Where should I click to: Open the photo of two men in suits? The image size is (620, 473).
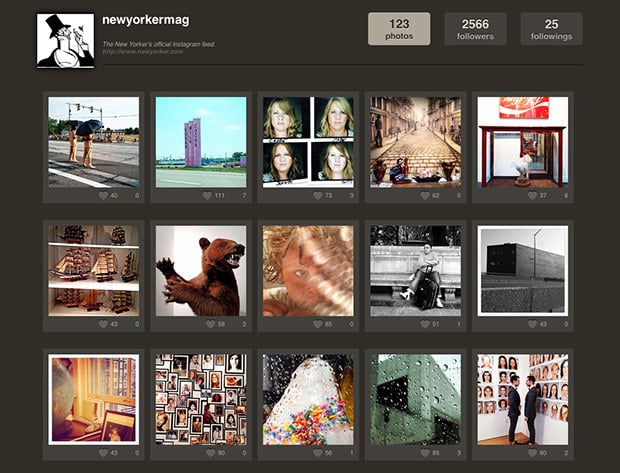click(x=522, y=398)
